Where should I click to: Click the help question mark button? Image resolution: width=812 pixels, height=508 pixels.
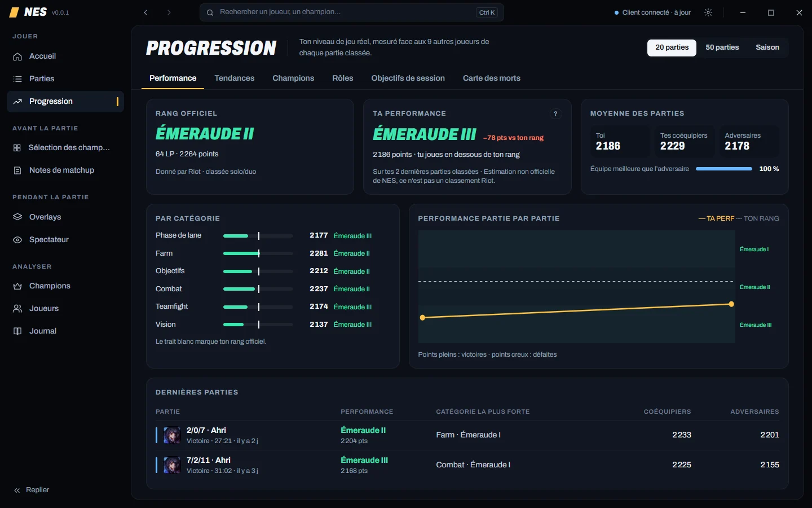click(555, 114)
